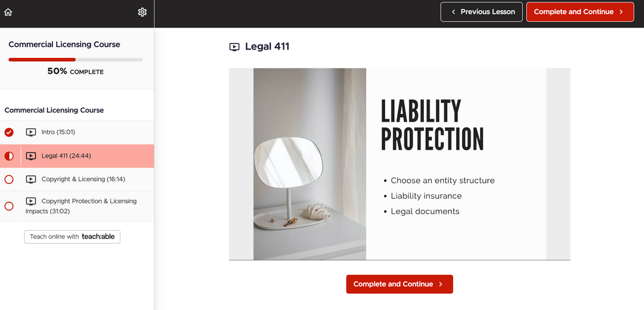
Task: Open the Teach online with teachable link
Action: pos(72,237)
